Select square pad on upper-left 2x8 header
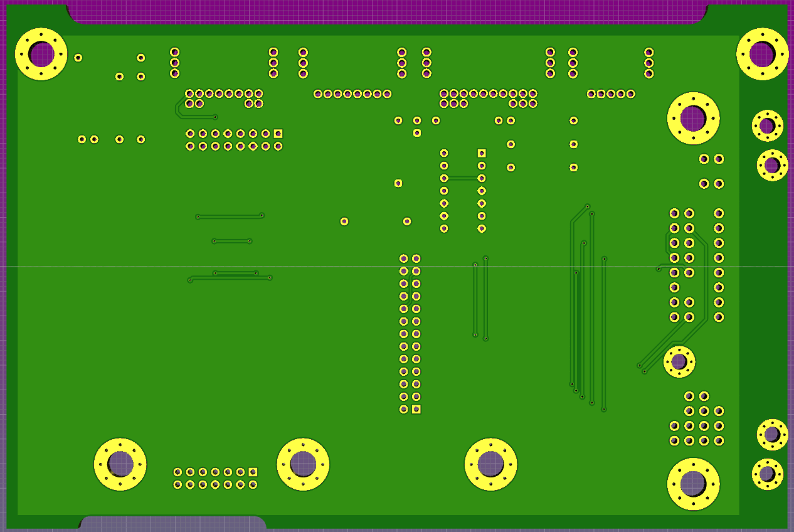 (x=278, y=134)
